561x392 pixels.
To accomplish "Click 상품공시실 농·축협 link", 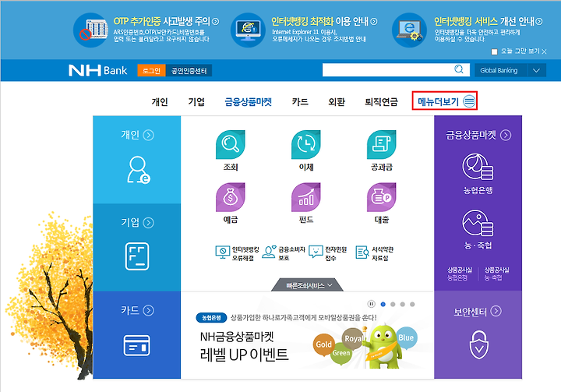I will (x=496, y=274).
